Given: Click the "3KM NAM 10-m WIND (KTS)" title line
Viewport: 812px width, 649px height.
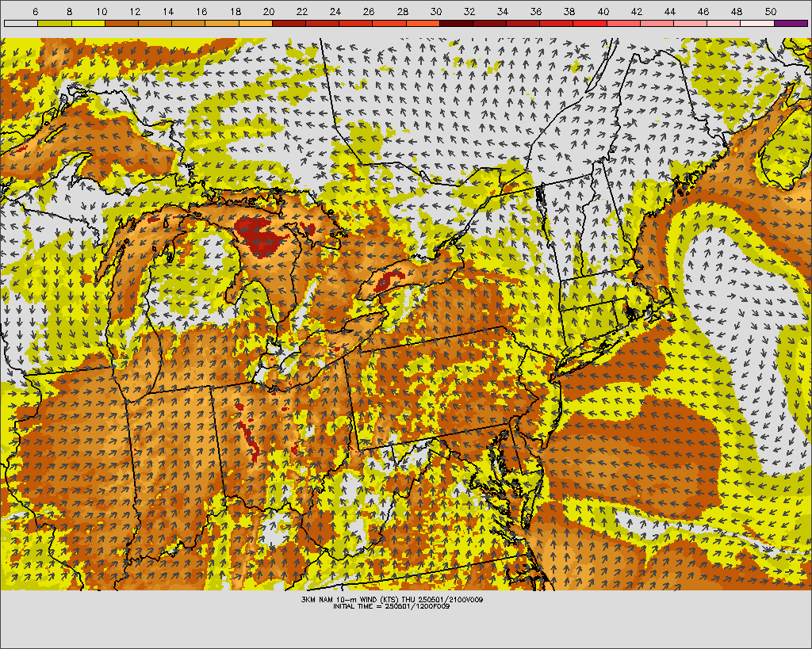Looking at the screenshot, I should tap(392, 599).
